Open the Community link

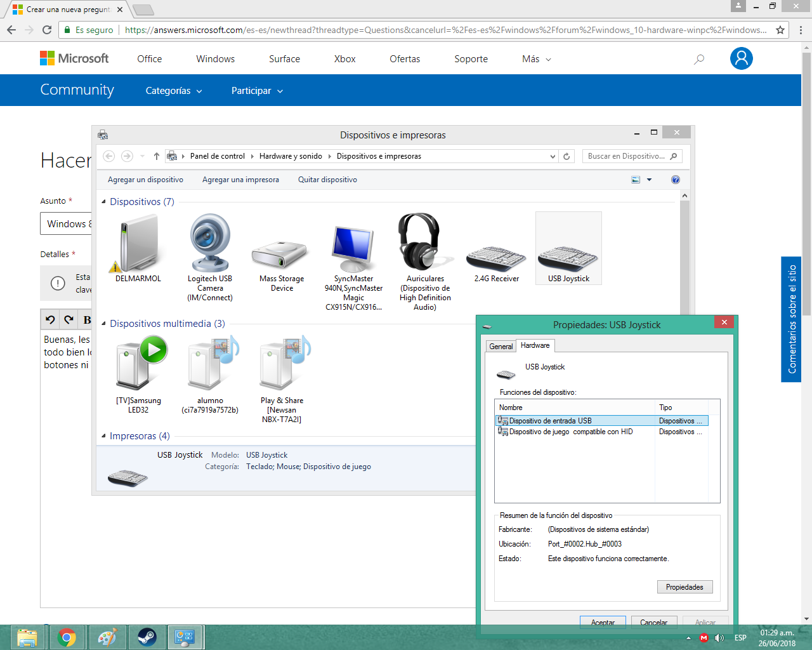pyautogui.click(x=77, y=90)
